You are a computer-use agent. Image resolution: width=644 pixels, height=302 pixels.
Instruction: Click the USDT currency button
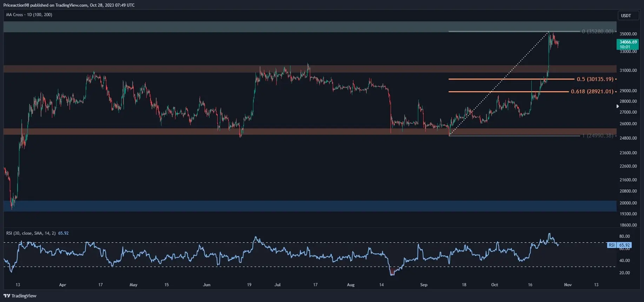[x=628, y=15]
